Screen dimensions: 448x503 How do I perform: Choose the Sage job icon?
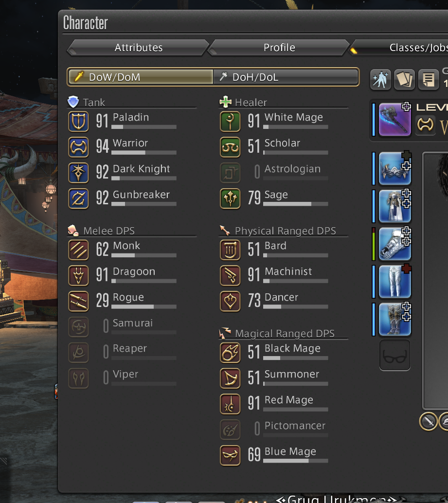230,198
